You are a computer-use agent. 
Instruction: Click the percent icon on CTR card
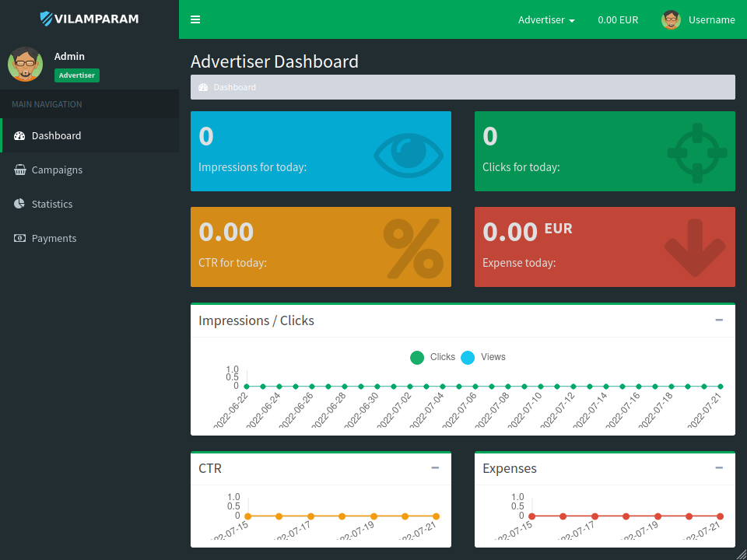(x=413, y=248)
